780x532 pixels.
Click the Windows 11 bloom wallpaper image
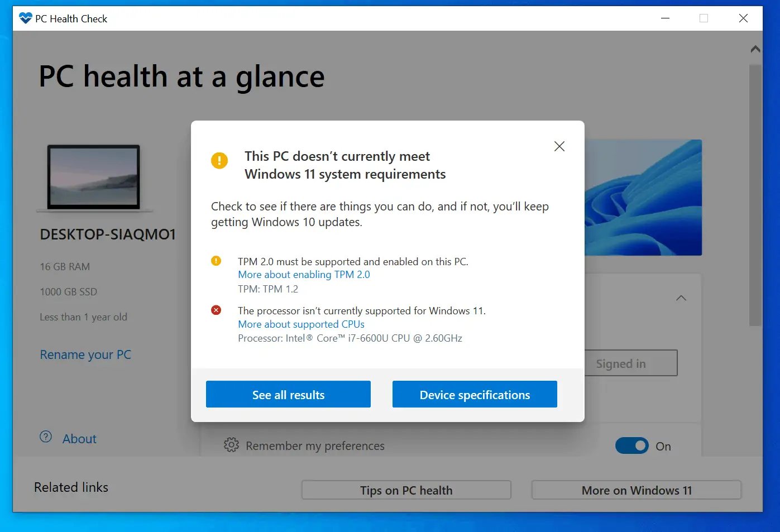point(643,198)
